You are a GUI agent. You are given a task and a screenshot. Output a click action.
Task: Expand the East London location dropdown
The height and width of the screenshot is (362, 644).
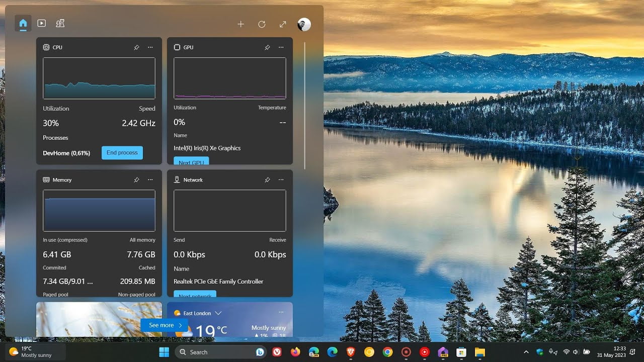pos(218,313)
